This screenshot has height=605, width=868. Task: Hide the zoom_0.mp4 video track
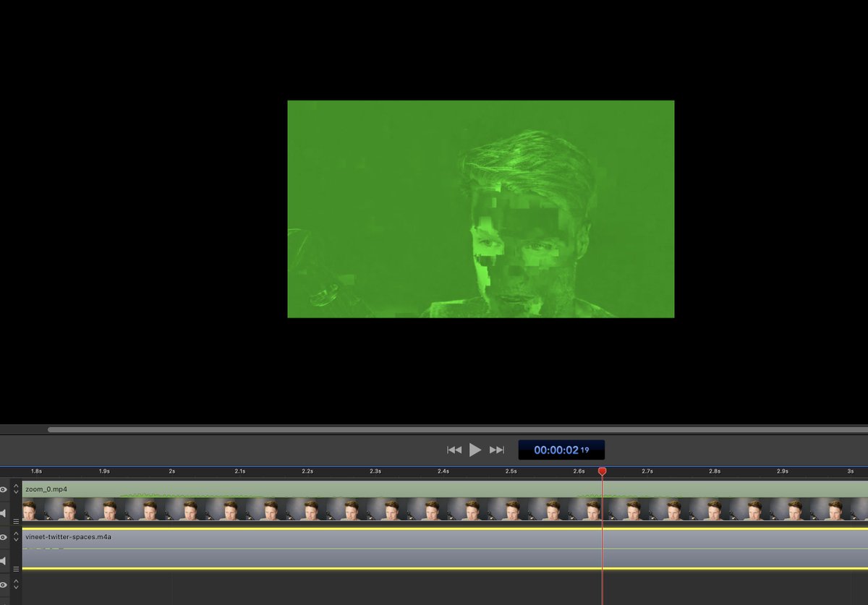4,489
